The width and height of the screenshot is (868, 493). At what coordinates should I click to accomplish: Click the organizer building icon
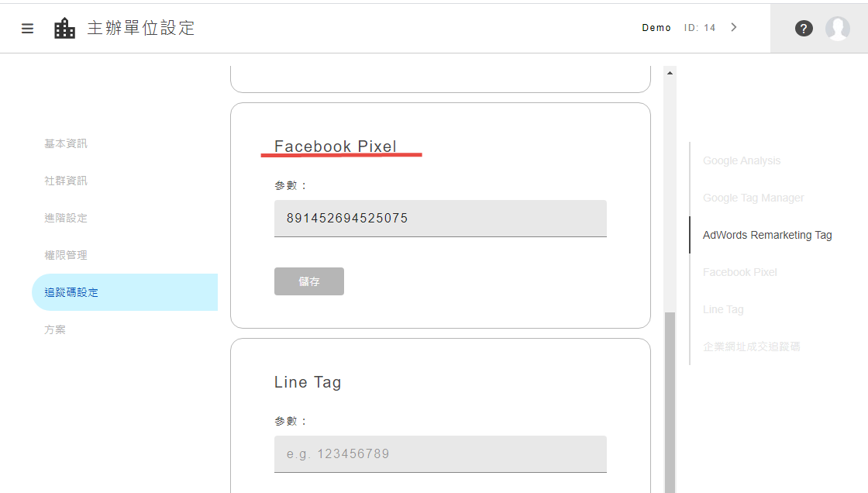(x=65, y=29)
